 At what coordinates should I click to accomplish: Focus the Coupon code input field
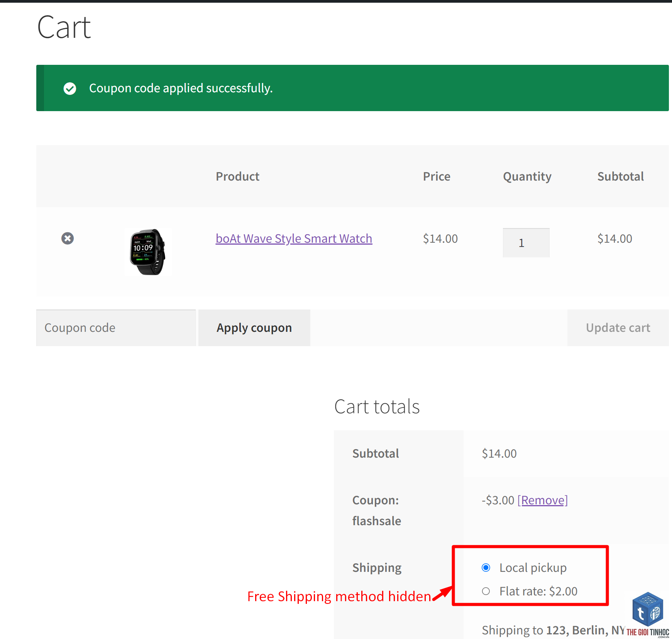116,328
